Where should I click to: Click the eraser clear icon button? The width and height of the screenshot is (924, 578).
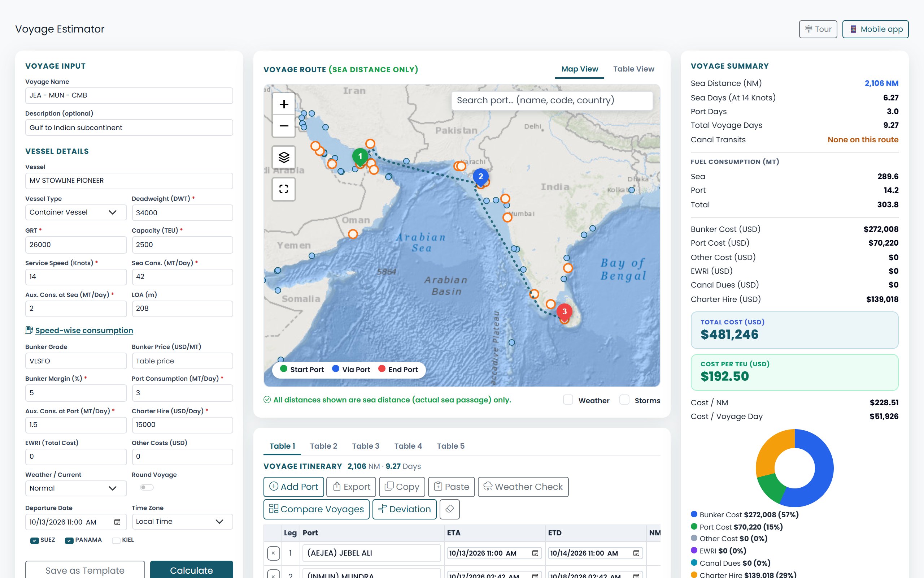(x=449, y=509)
